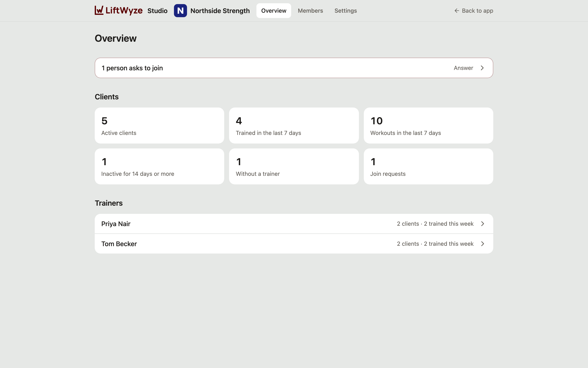This screenshot has width=588, height=368.
Task: Open the Without a trainer card
Action: point(294,166)
